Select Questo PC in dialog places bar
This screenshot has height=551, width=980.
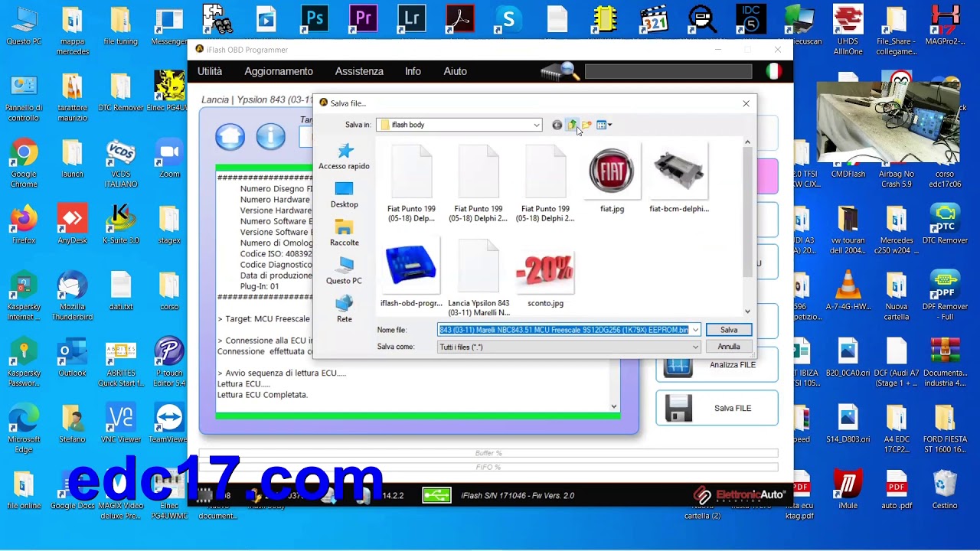point(344,272)
